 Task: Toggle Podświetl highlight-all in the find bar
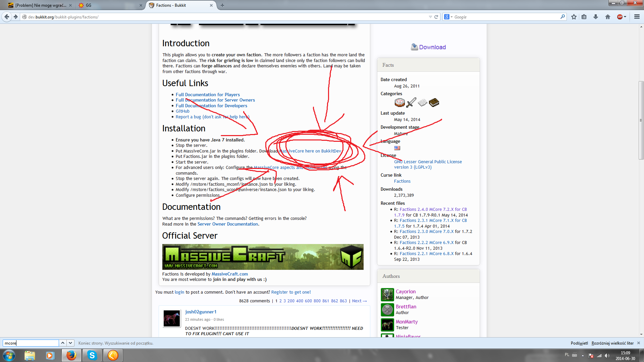[x=579, y=343]
